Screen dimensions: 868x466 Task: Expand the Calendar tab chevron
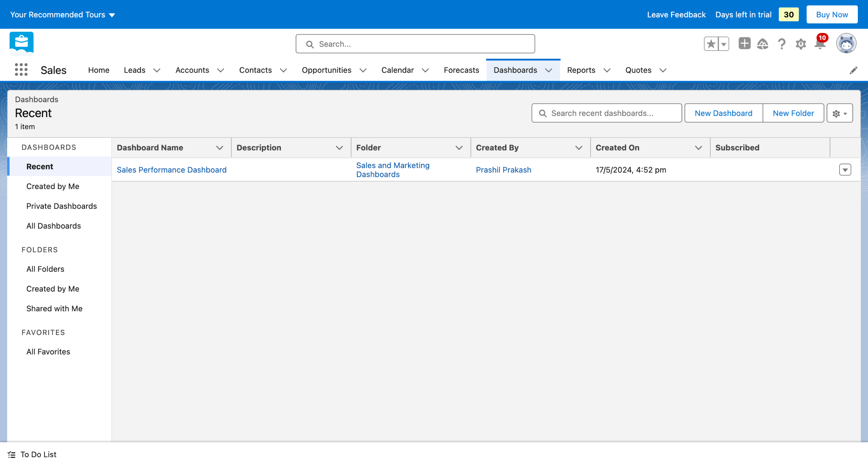point(425,70)
